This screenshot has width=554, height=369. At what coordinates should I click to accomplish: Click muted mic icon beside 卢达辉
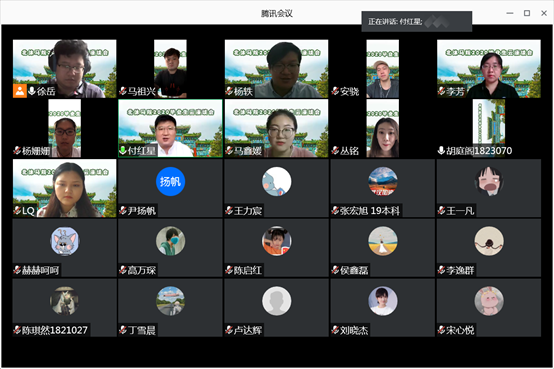(x=229, y=330)
